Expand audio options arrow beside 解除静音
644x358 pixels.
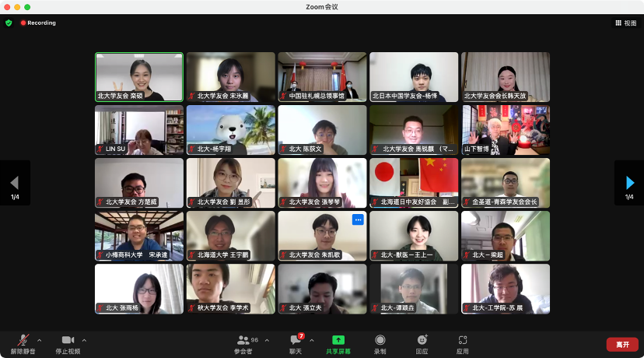39,340
